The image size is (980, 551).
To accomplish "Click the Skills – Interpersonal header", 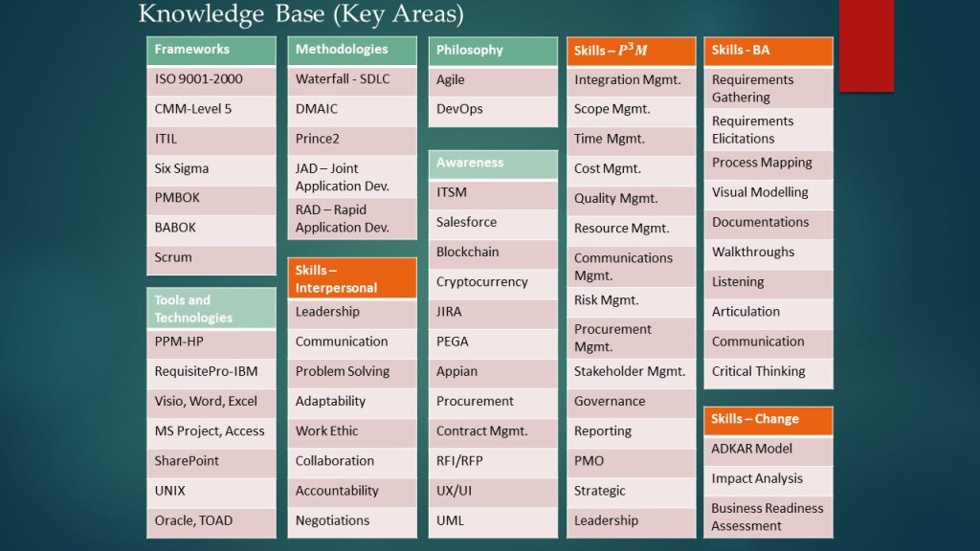I will point(351,278).
